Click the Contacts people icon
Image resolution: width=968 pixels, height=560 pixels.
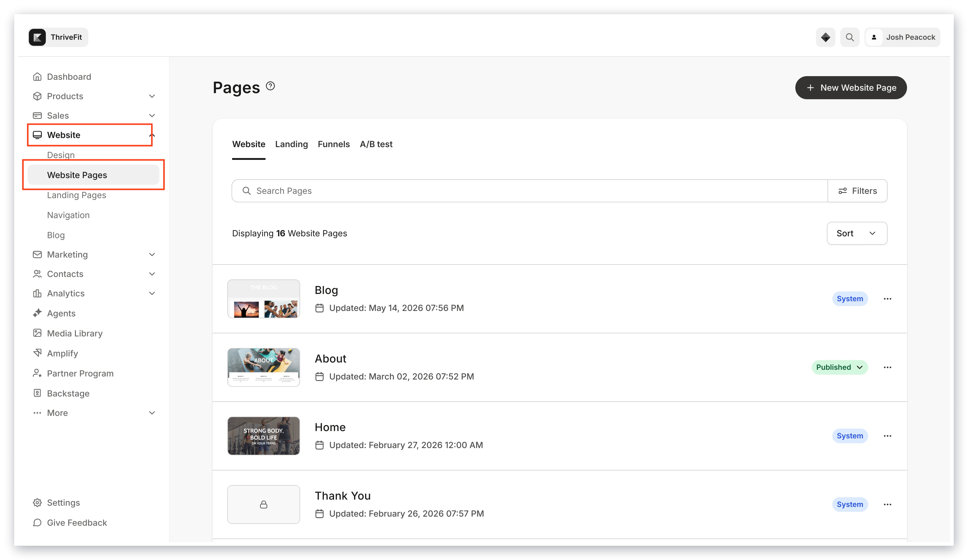37,274
